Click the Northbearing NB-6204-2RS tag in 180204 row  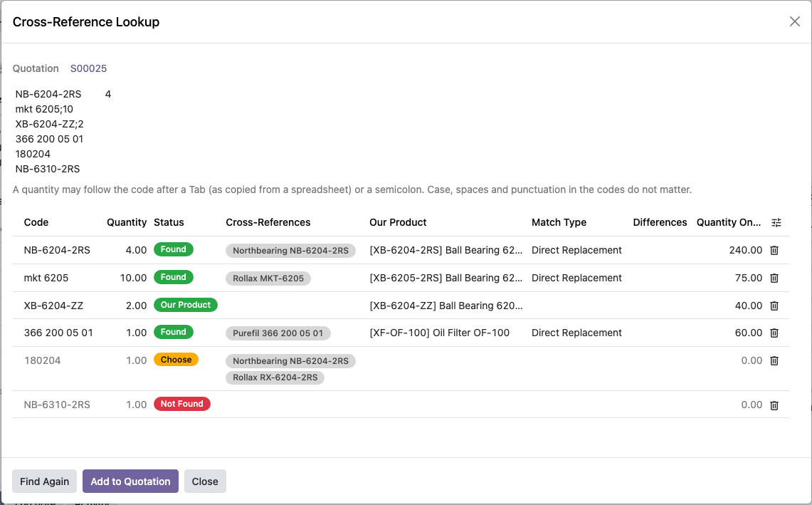[x=290, y=361]
